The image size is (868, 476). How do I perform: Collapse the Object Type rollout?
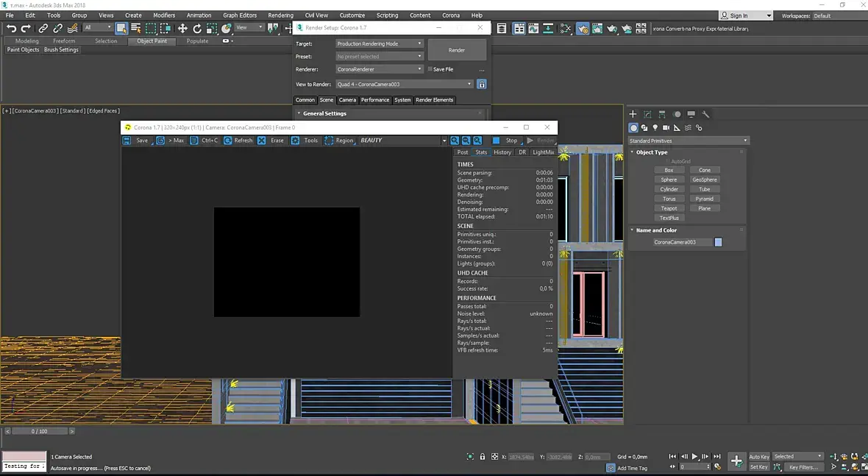[651, 152]
